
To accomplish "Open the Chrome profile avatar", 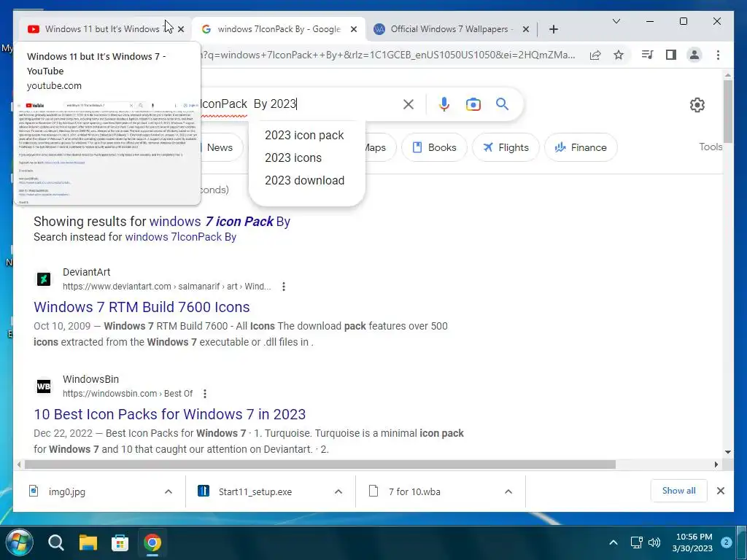I will pyautogui.click(x=694, y=55).
